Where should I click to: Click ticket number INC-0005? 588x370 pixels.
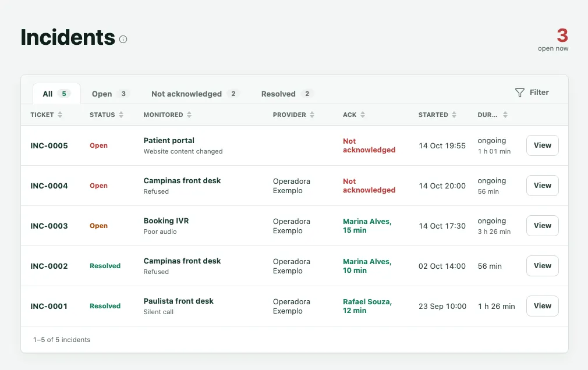[x=49, y=146]
